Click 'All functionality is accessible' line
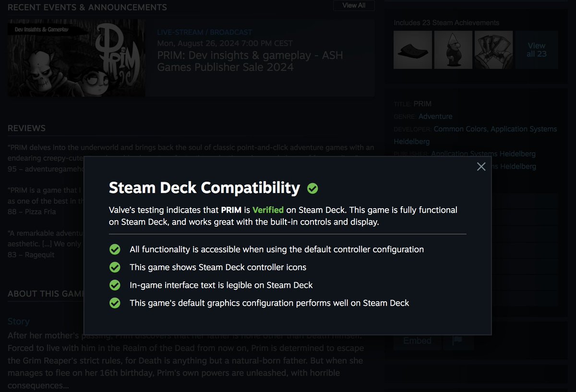The image size is (576, 392). click(x=276, y=249)
